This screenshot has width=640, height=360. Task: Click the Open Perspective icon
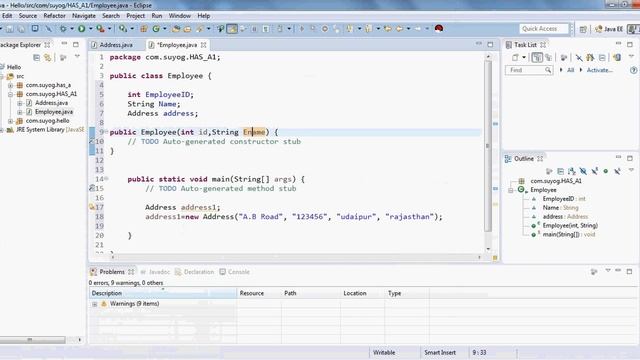coord(583,29)
